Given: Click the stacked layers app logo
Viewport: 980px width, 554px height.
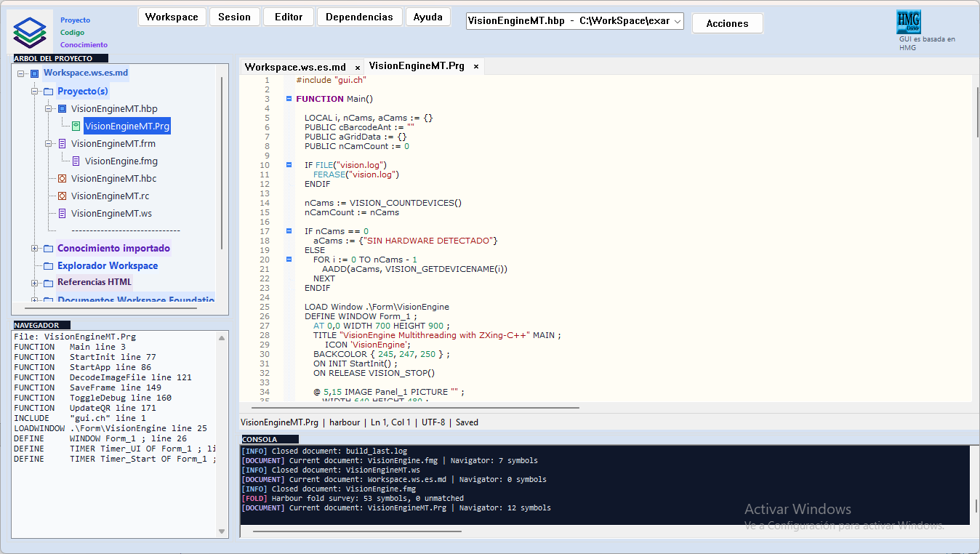Looking at the screenshot, I should 30,32.
